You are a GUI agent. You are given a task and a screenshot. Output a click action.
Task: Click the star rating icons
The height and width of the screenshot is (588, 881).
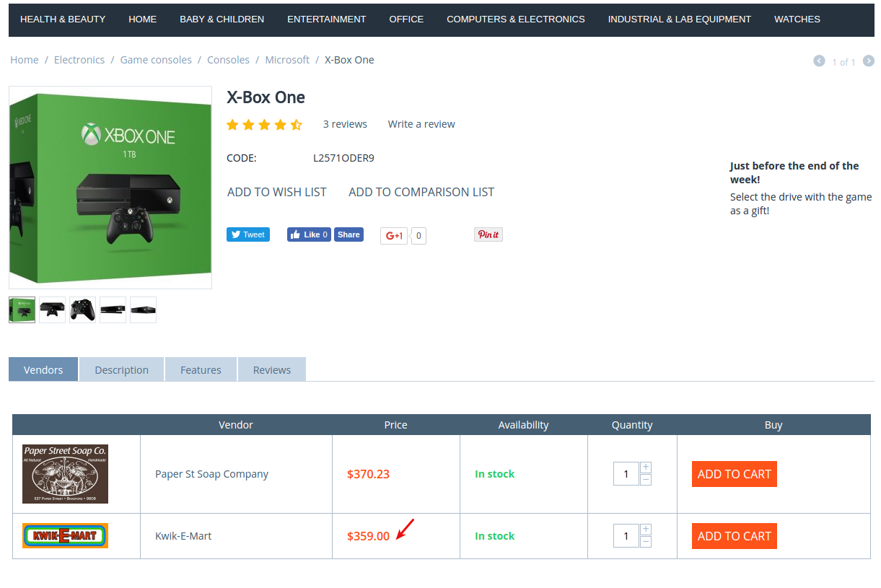click(264, 125)
